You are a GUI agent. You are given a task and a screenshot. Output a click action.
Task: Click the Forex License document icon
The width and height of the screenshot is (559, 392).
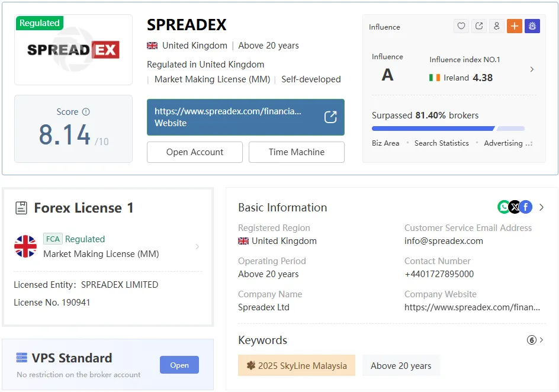[21, 208]
